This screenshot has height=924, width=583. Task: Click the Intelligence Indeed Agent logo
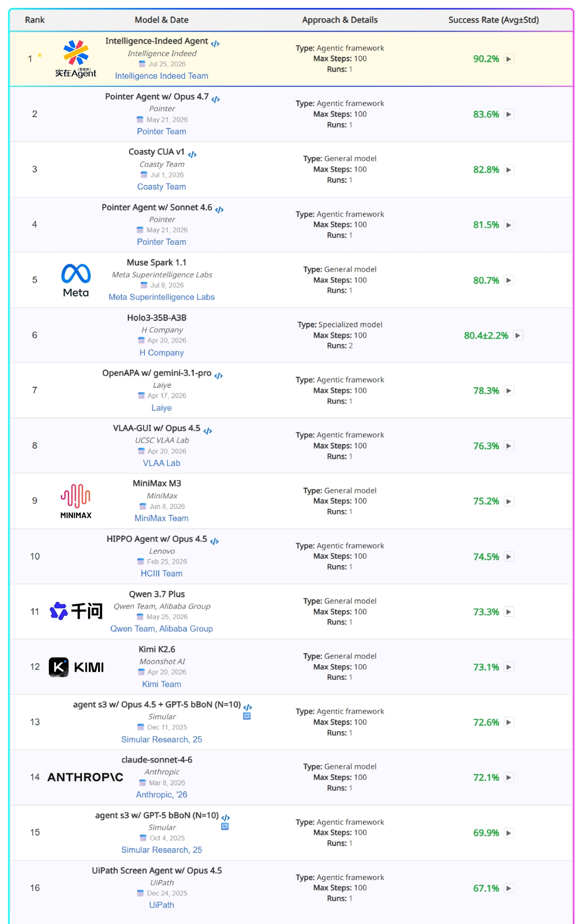(76, 59)
